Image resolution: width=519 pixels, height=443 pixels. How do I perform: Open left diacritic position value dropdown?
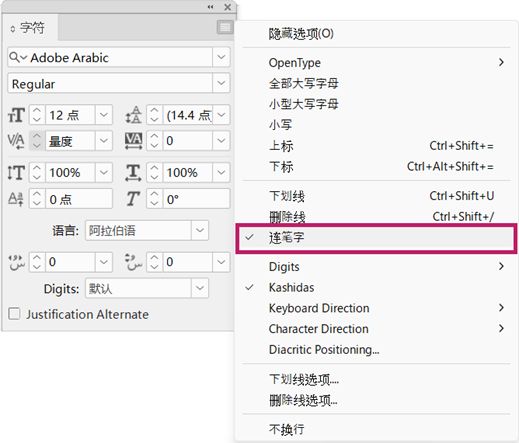coord(104,262)
